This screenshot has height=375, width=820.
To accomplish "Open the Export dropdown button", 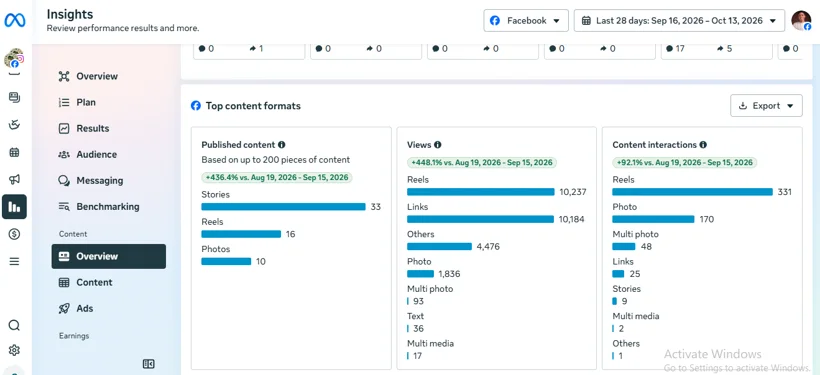I will tap(766, 106).
